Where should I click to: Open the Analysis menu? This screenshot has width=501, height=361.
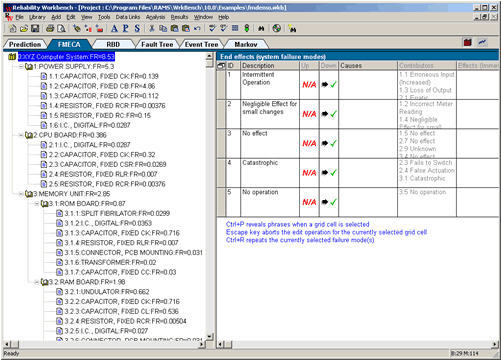155,17
